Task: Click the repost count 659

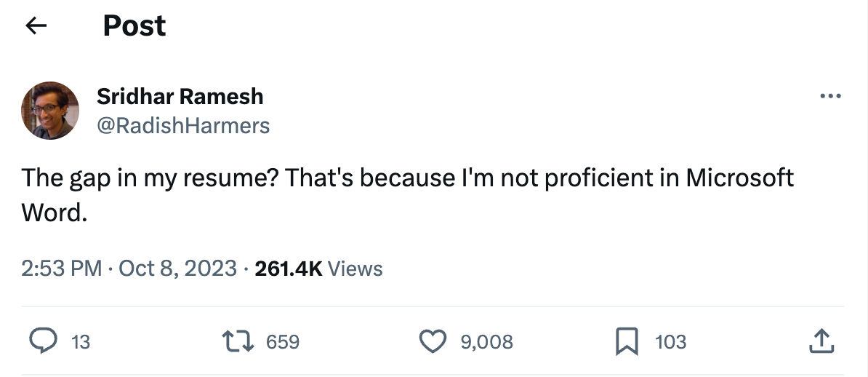Action: pos(283,342)
